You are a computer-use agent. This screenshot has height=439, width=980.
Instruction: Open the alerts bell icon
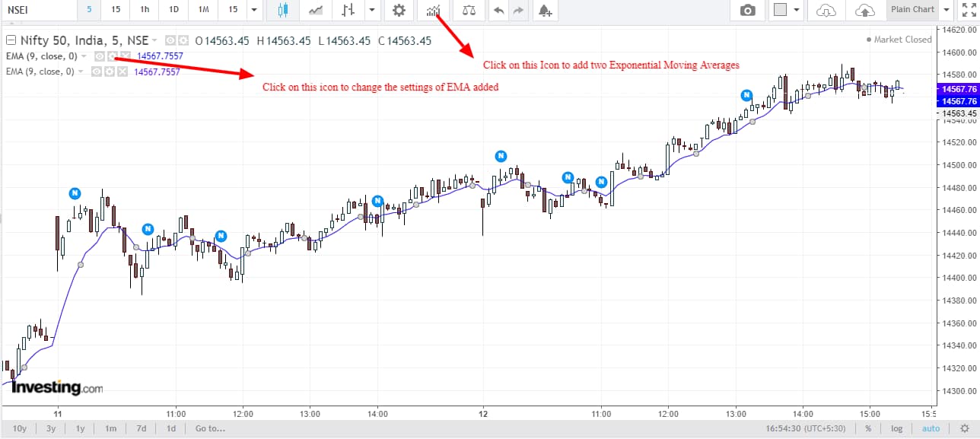click(x=545, y=10)
